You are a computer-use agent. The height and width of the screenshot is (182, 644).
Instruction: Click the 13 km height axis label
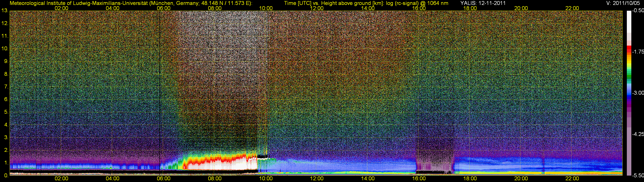5,11
